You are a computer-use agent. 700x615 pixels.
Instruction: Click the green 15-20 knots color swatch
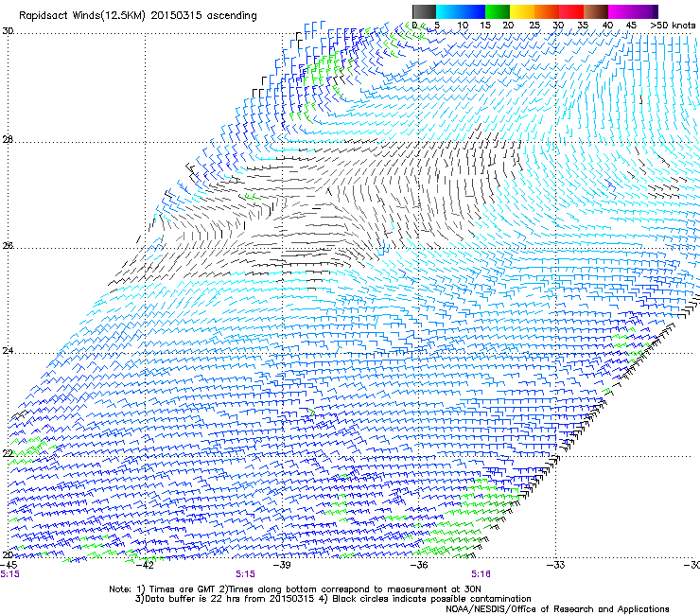(x=498, y=11)
